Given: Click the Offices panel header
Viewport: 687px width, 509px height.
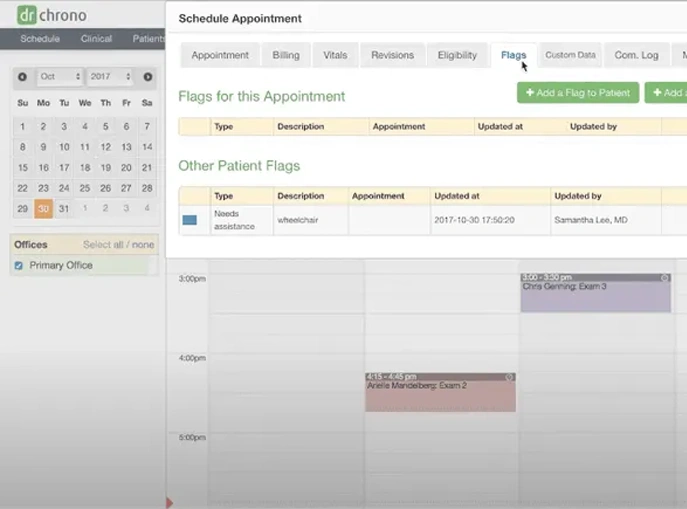Looking at the screenshot, I should (x=84, y=245).
